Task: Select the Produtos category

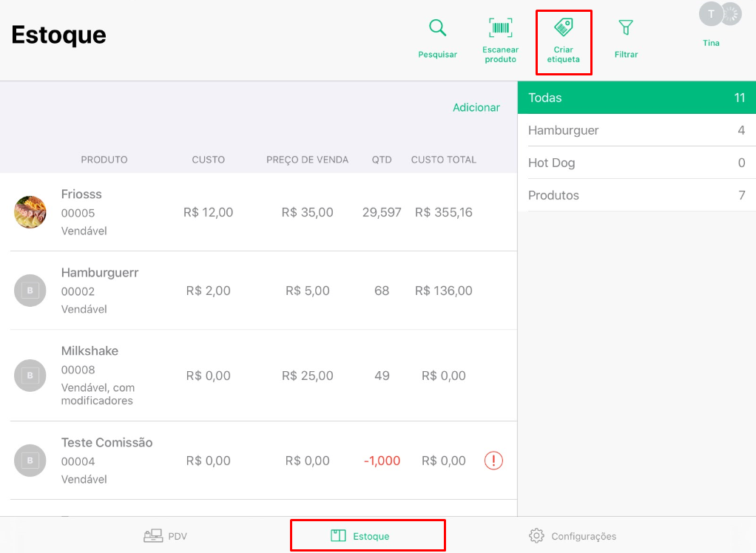Action: point(636,195)
